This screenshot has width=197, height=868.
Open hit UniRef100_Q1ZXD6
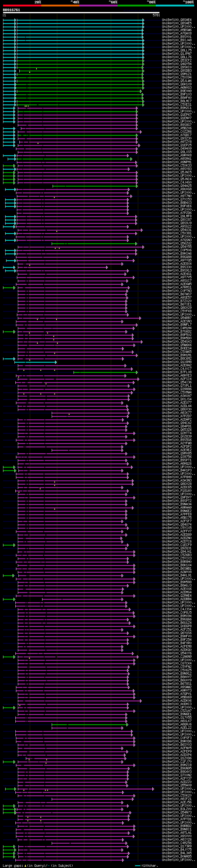pos(177,758)
